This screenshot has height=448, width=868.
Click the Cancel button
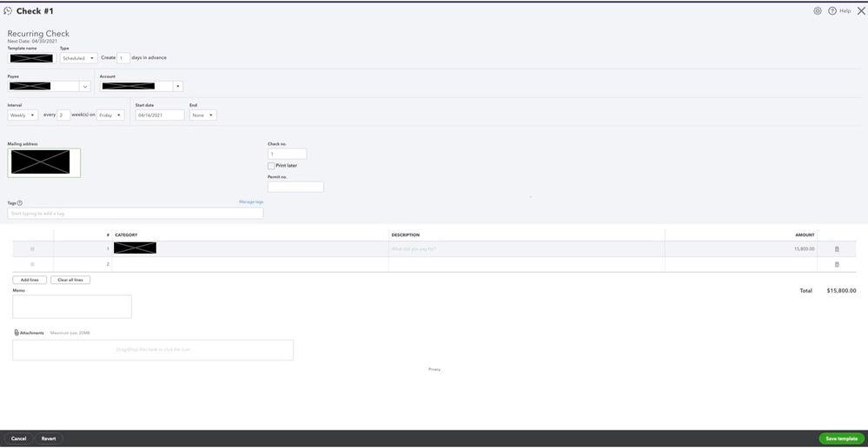click(18, 438)
